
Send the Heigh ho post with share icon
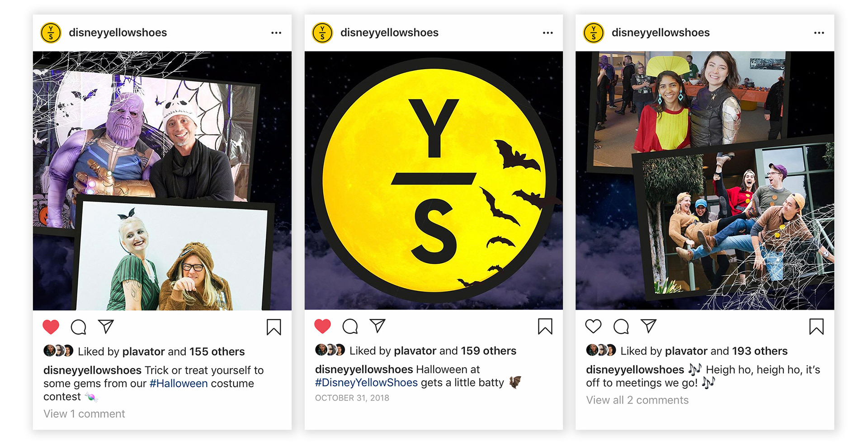point(649,326)
